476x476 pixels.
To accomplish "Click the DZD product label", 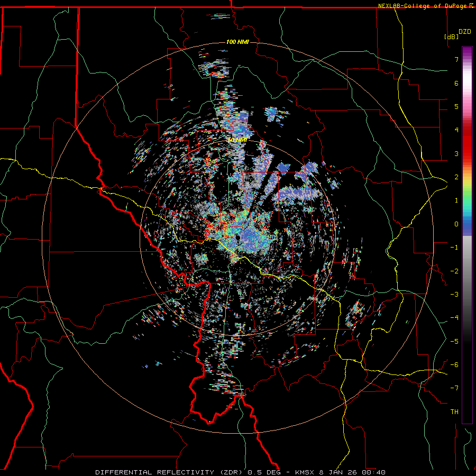I will tap(465, 31).
